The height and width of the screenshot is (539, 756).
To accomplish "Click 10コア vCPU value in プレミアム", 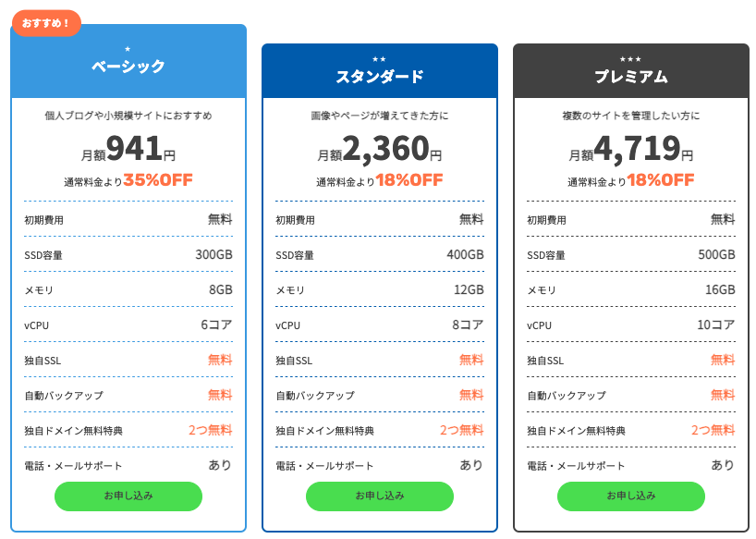I will (x=716, y=325).
